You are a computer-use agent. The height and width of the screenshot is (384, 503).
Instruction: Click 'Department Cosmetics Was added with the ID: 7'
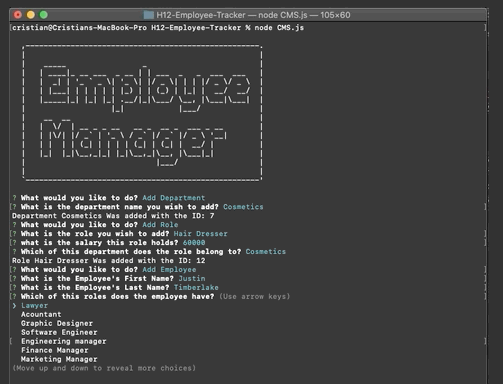tap(113, 216)
